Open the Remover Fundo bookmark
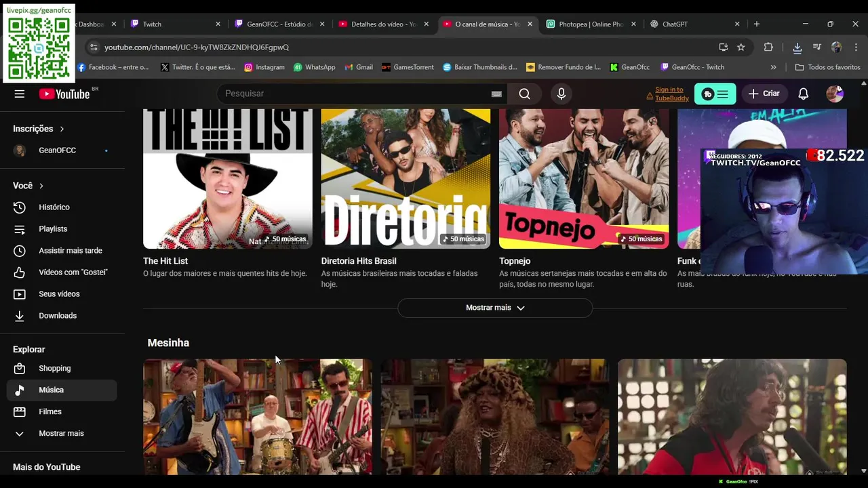868x488 pixels. click(563, 67)
